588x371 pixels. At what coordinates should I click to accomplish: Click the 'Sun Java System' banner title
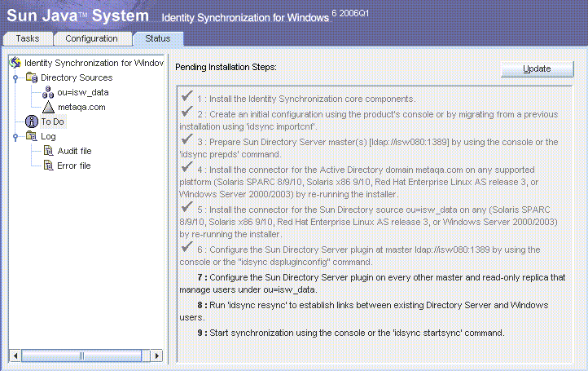77,15
